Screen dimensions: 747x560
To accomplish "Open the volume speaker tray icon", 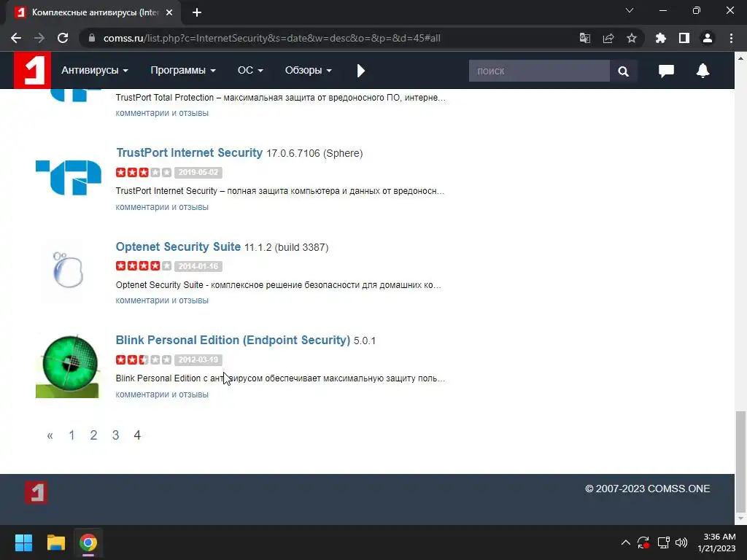I will (x=681, y=542).
